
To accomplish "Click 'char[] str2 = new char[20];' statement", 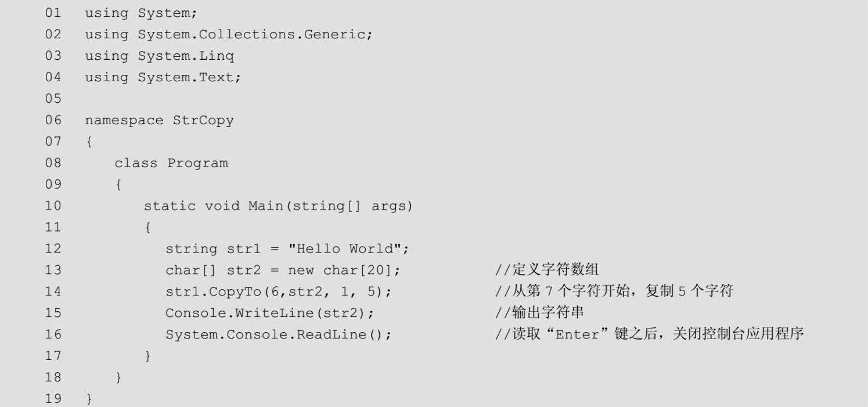I will pos(283,270).
